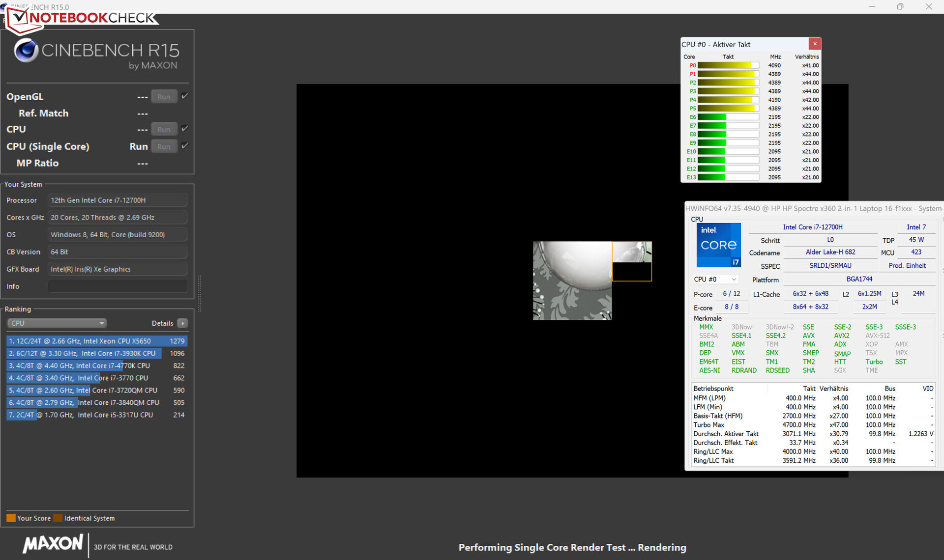
Task: Close the CPU #0 Aktiver Takt window
Action: 815,44
